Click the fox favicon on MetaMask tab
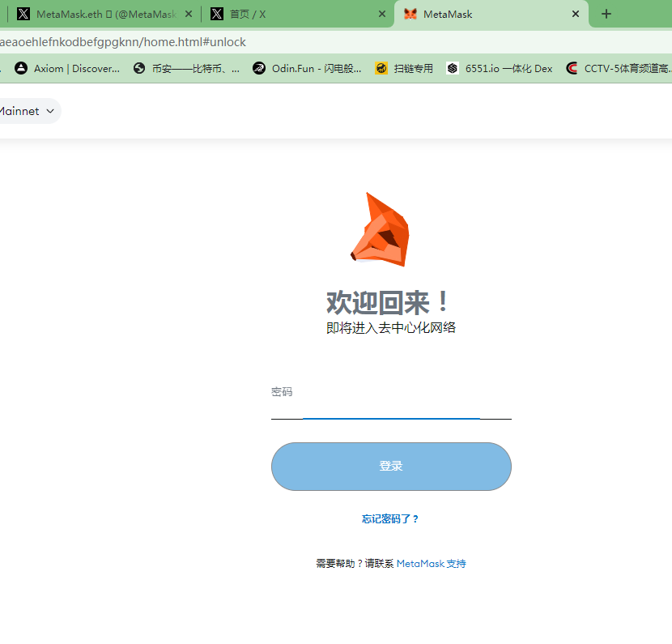The image size is (672, 644). pos(410,14)
